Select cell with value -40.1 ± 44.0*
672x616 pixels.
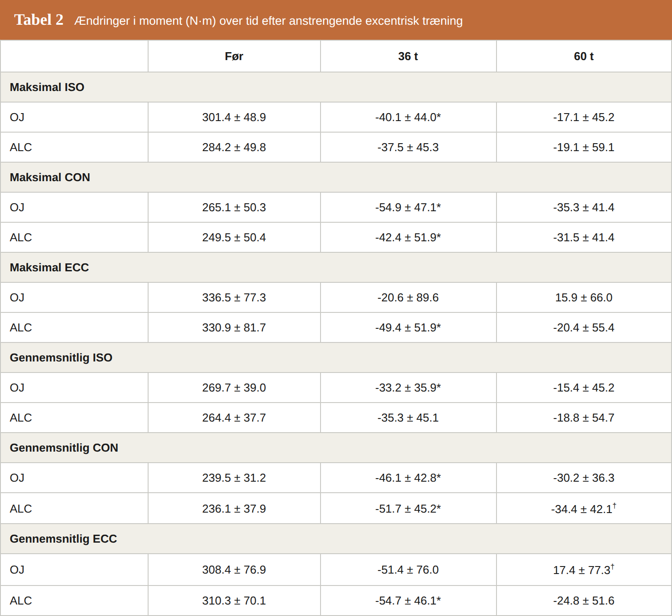click(408, 117)
